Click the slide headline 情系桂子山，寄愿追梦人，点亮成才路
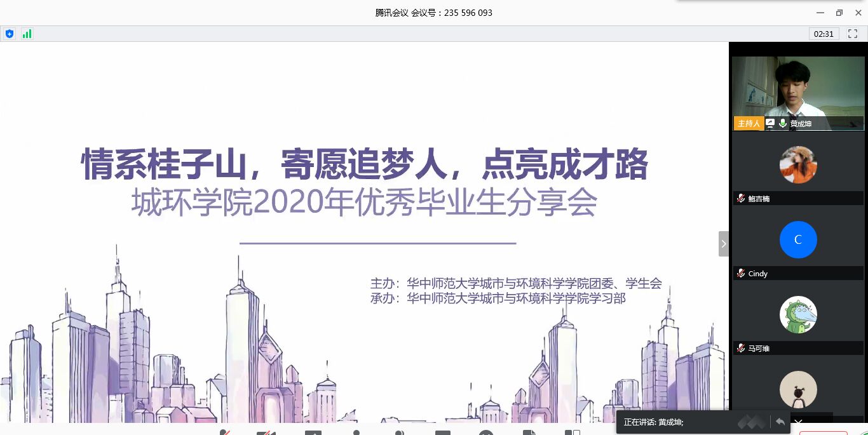The height and width of the screenshot is (435, 868). click(365, 164)
